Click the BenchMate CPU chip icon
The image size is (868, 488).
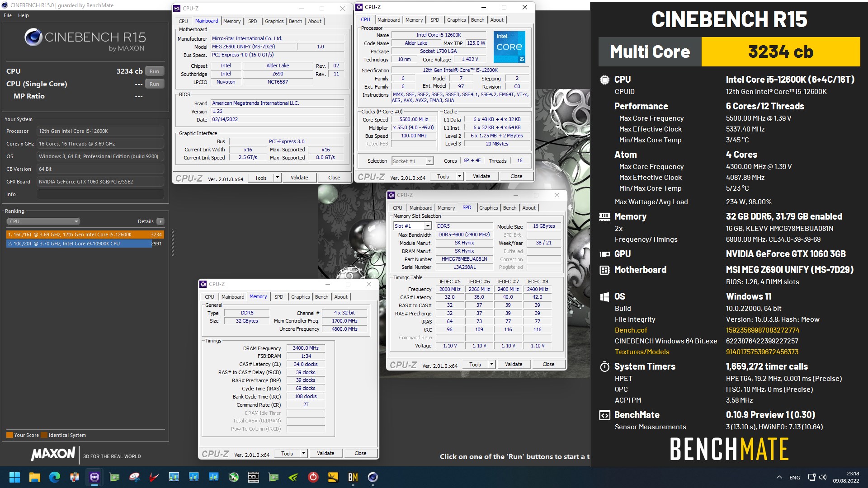coord(604,80)
